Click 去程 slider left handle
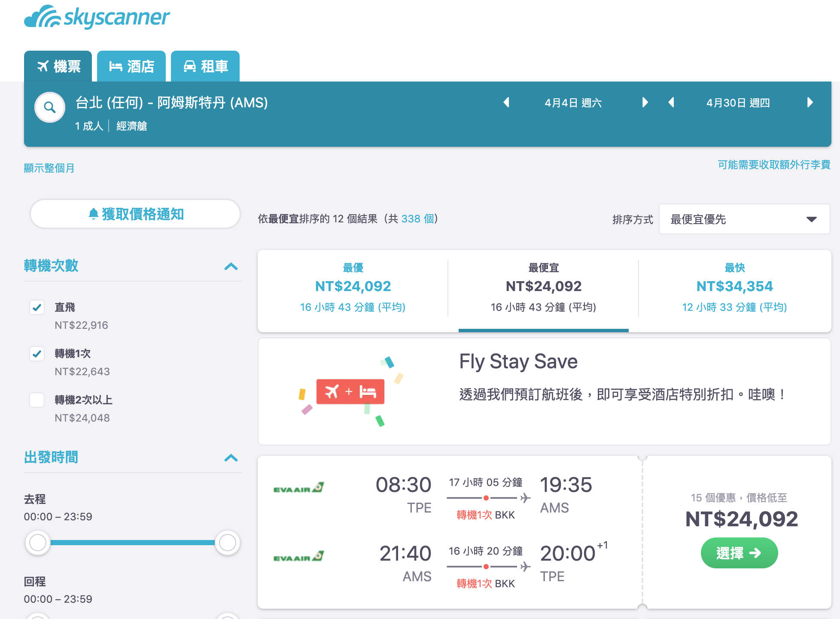 click(38, 543)
